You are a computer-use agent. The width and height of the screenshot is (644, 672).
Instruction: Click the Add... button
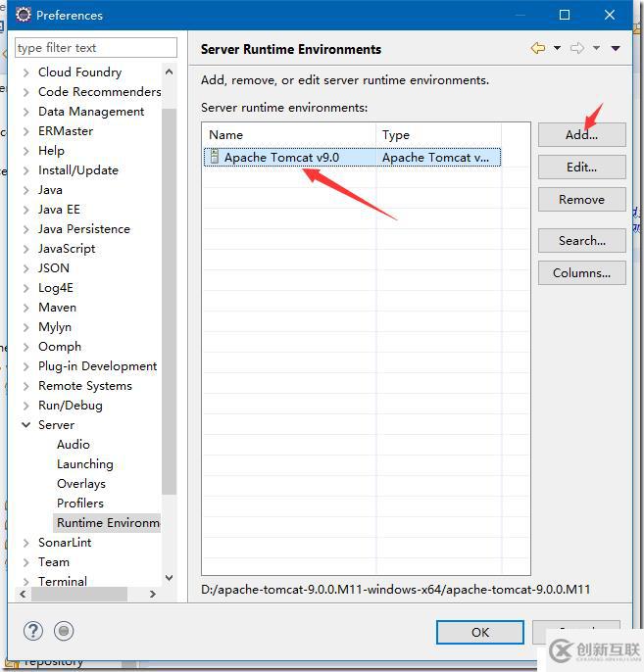point(582,134)
